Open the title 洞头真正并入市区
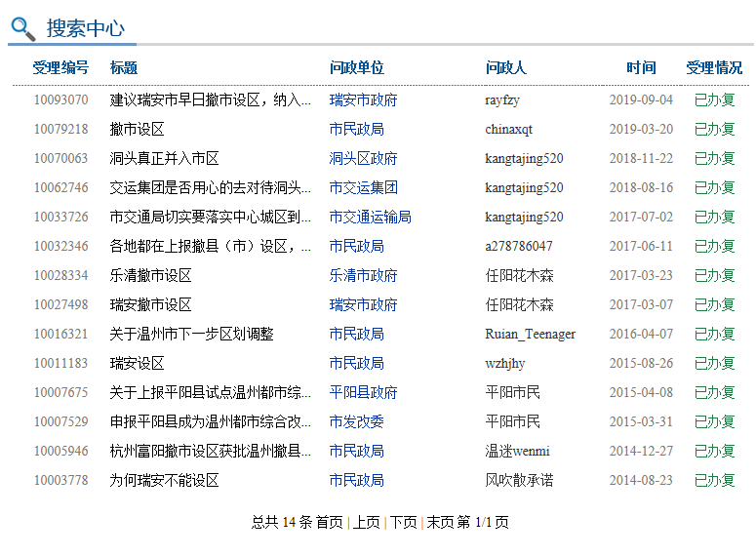 click(165, 159)
